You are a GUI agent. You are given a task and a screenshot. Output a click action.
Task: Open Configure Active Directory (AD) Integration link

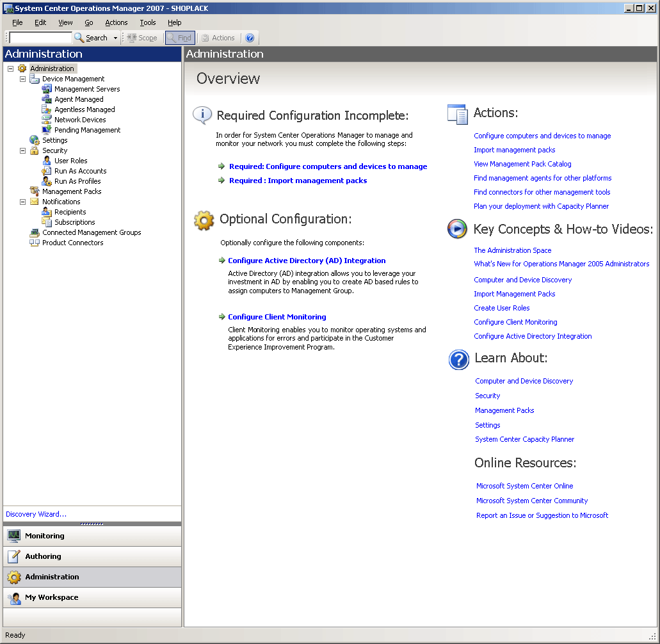tap(307, 260)
